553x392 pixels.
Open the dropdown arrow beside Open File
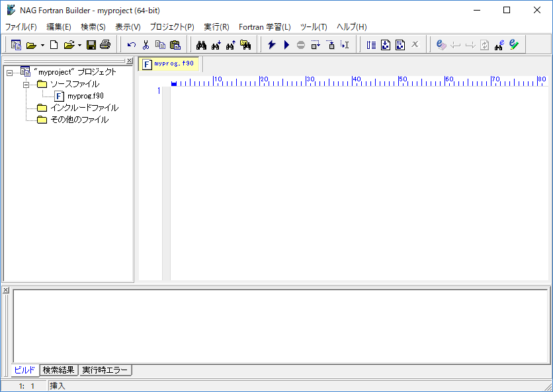tap(79, 46)
